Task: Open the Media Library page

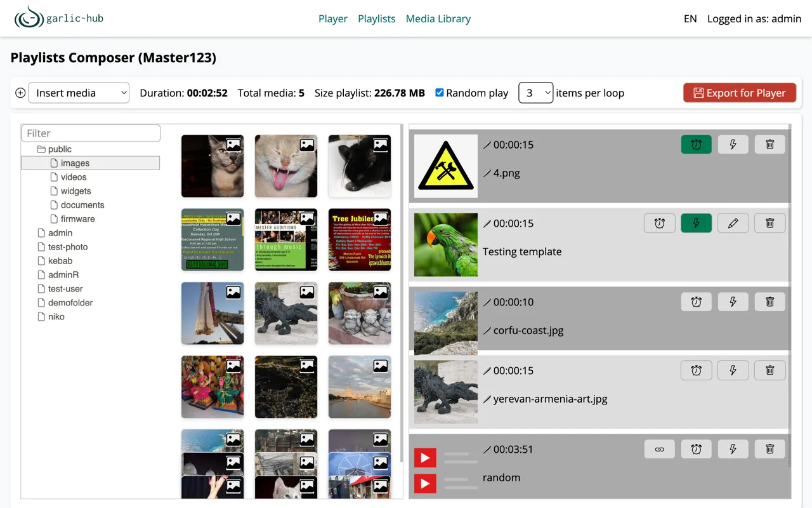Action: click(438, 19)
